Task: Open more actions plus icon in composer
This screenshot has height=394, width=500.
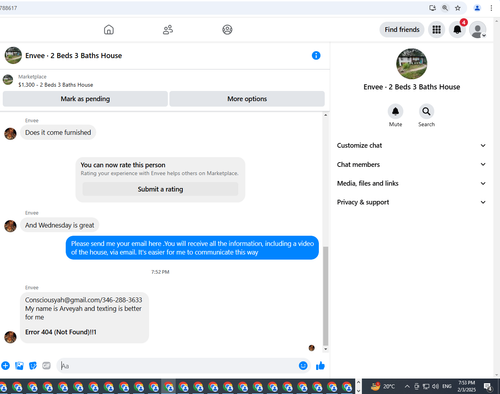Action: click(5, 366)
